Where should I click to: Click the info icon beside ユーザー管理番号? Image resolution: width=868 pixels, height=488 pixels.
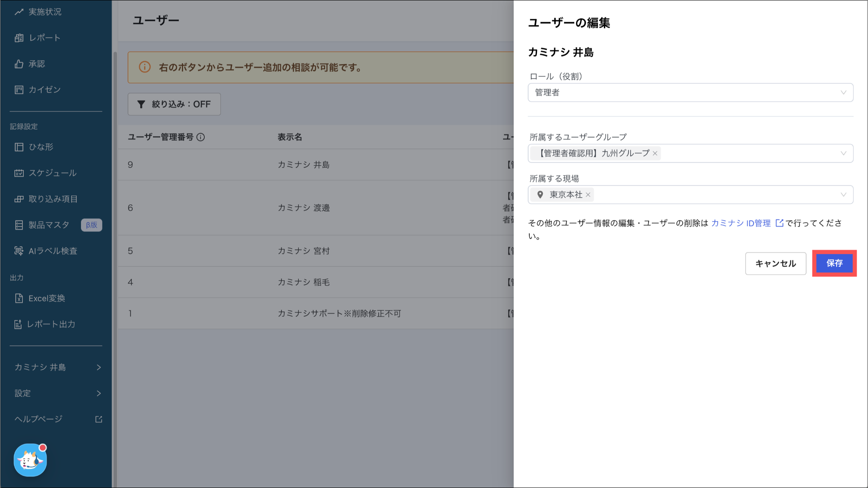[x=201, y=137]
